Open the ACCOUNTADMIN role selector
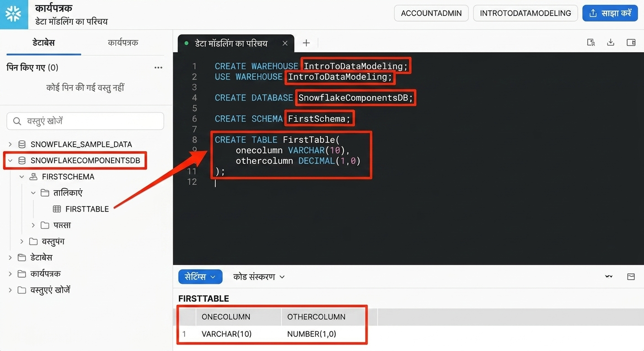Image resolution: width=644 pixels, height=351 pixels. [x=431, y=13]
